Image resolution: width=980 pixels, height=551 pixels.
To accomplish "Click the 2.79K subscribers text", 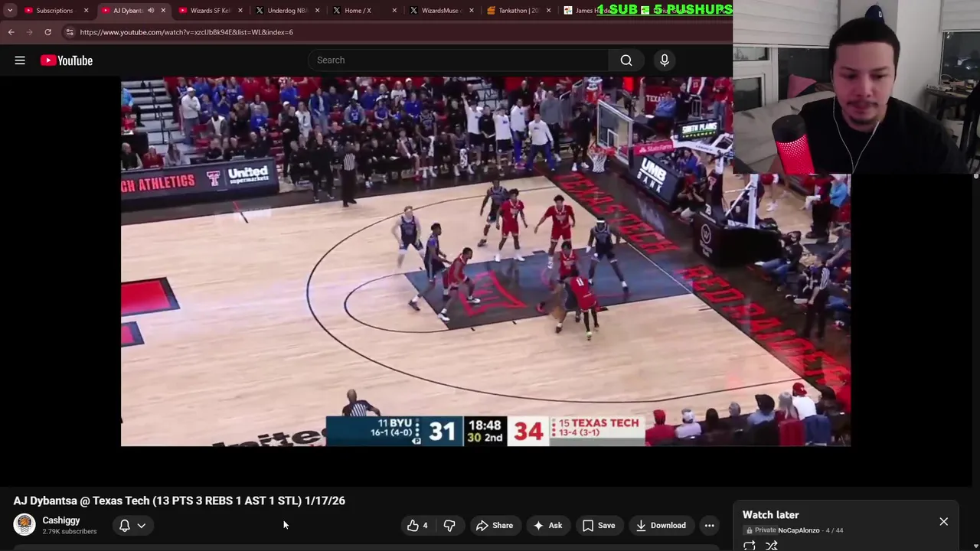I will pyautogui.click(x=70, y=532).
